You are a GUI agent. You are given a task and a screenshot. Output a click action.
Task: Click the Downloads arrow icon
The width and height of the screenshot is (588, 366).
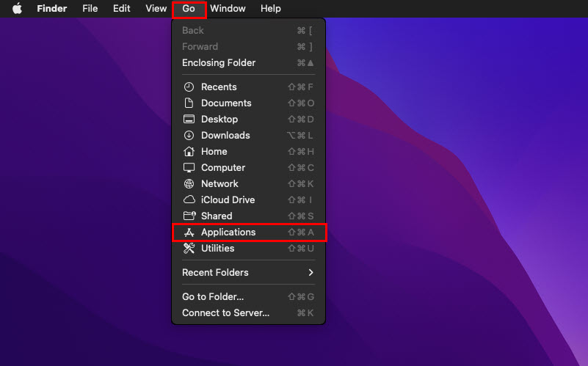[x=189, y=135]
